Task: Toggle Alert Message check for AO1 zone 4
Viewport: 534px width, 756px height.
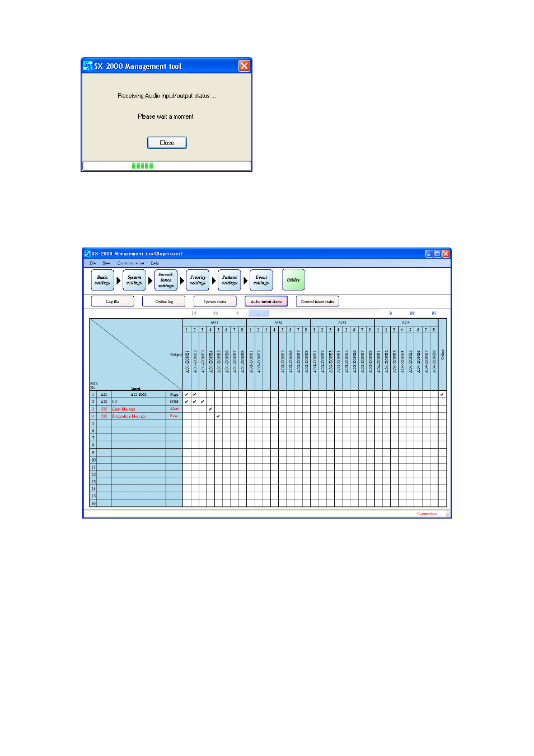Action: pos(210,409)
